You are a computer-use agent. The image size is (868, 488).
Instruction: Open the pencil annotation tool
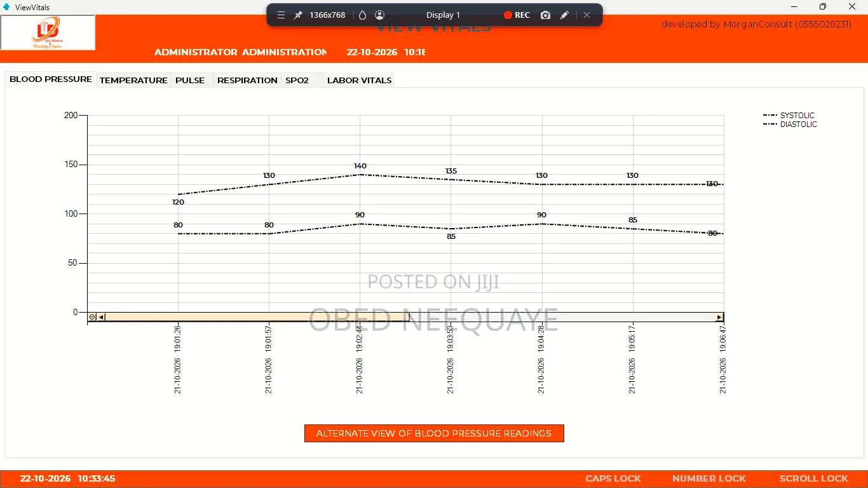pos(564,15)
